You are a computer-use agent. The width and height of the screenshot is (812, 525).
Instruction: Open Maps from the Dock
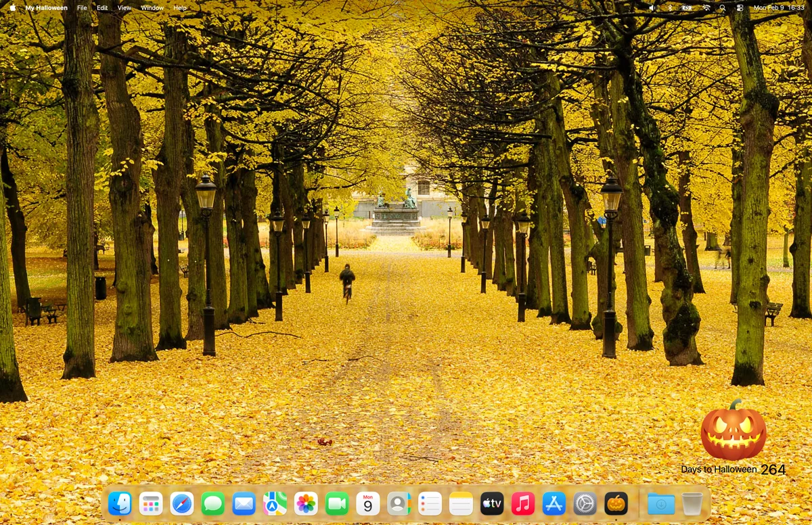click(275, 503)
